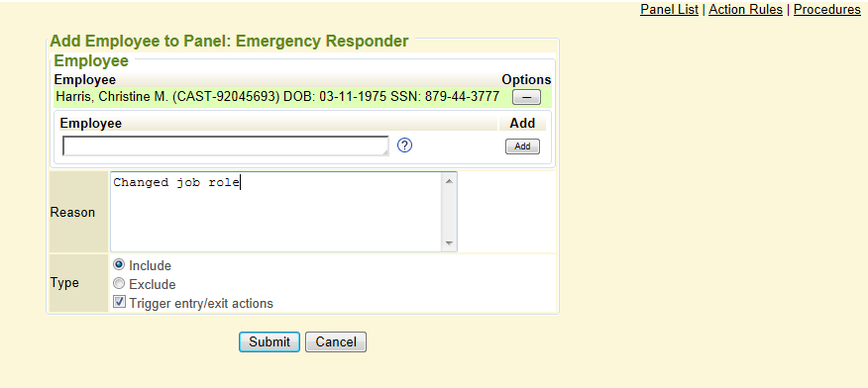Click the Reason box scroll up arrow
Viewport: 868px width, 388px height.
click(x=449, y=181)
